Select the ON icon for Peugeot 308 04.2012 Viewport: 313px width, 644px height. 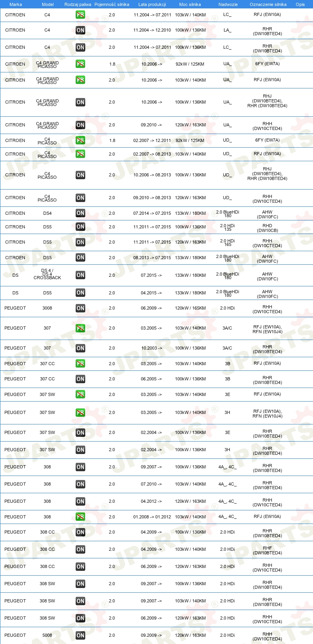click(80, 501)
